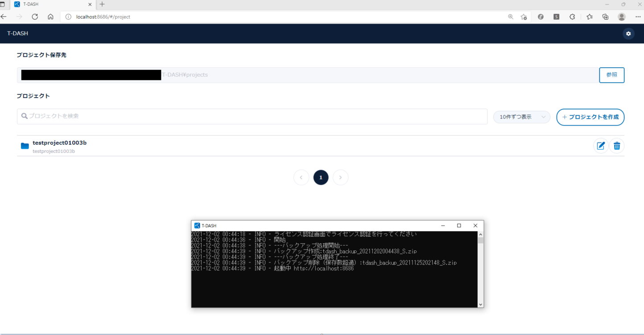Click the T-DASH header logo text

18,33
